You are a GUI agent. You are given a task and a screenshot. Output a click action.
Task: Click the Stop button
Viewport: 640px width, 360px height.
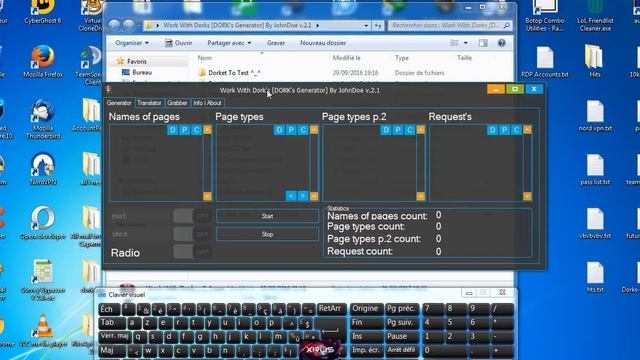pos(267,234)
